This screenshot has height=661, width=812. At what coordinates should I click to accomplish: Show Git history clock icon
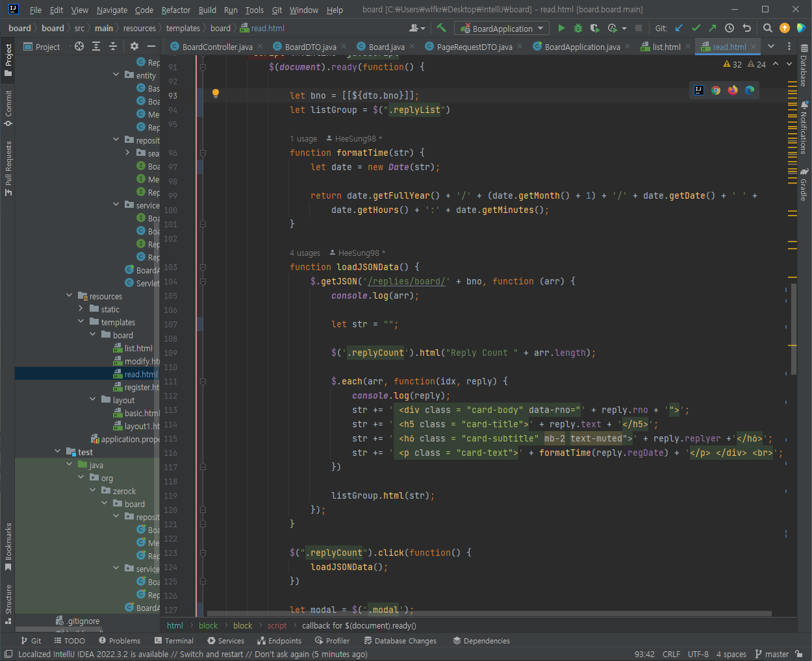730,28
